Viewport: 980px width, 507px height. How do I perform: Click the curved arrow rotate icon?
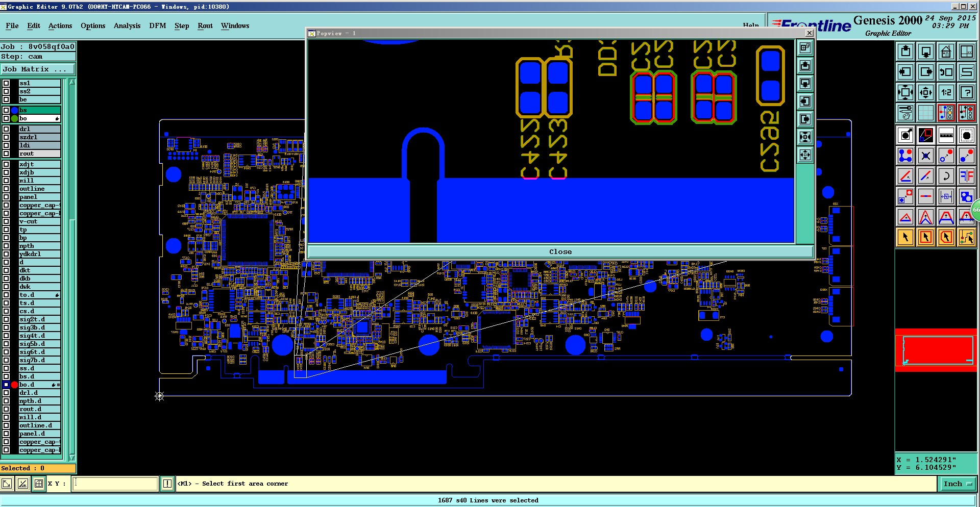946,176
